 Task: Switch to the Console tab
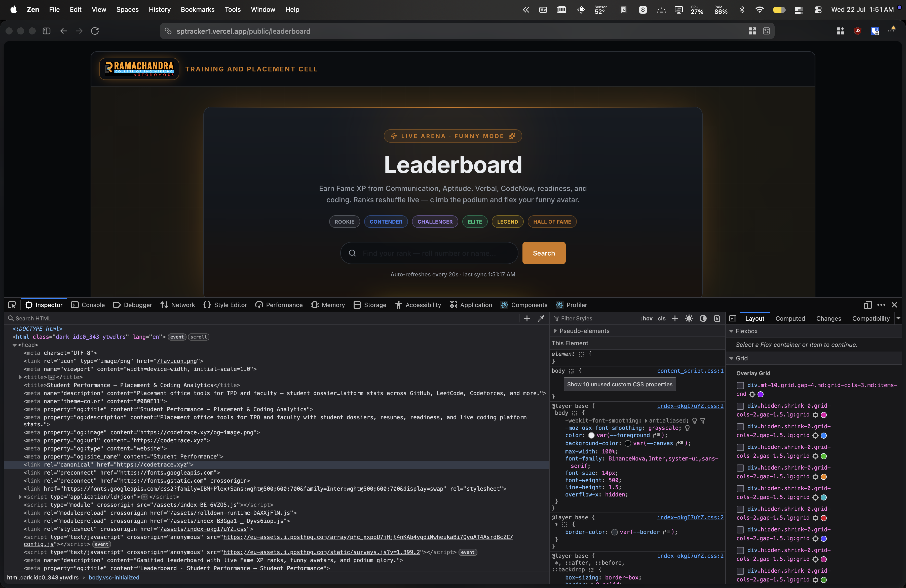coord(88,305)
